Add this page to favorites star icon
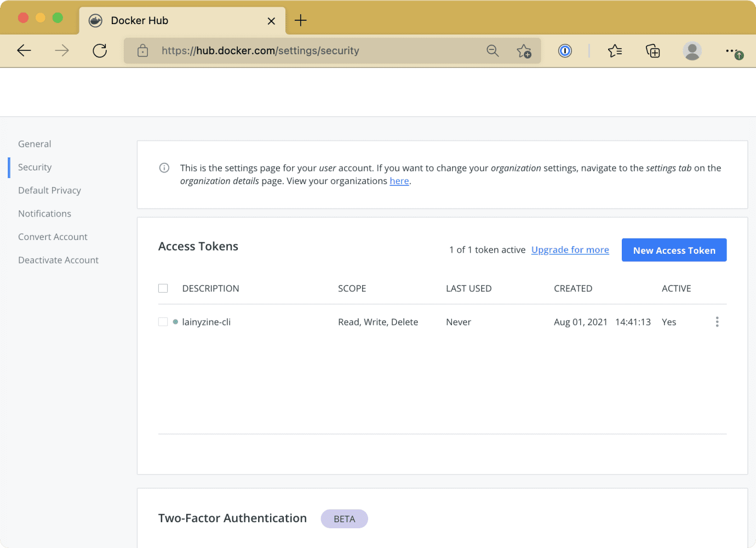756x548 pixels. coord(524,51)
